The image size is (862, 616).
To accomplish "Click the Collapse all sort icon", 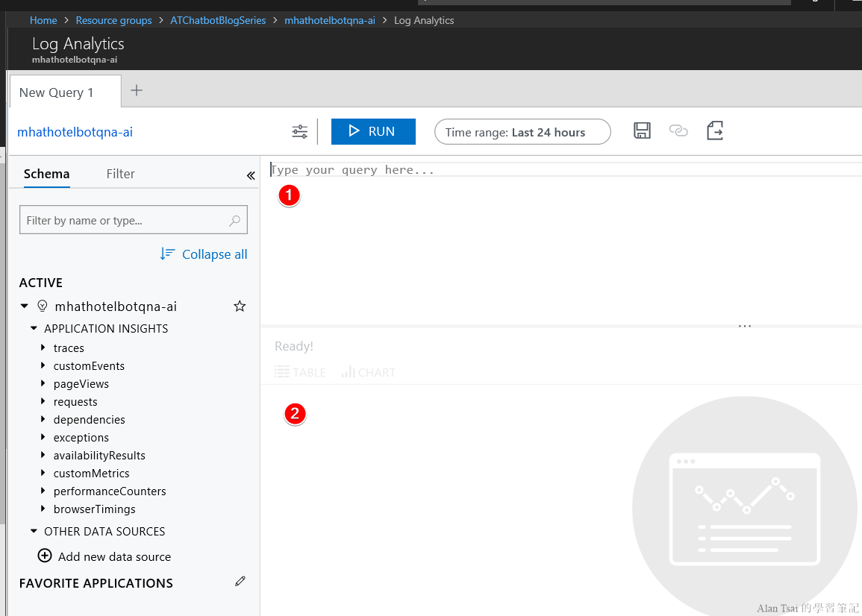I will point(167,254).
